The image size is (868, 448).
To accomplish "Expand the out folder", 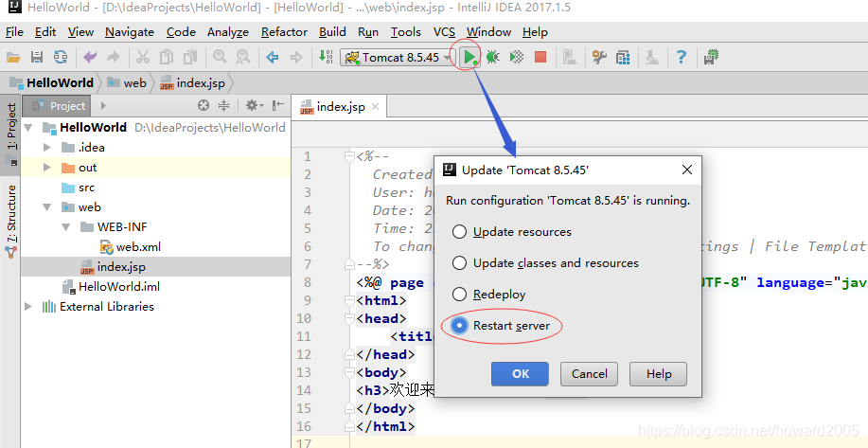I will [47, 168].
